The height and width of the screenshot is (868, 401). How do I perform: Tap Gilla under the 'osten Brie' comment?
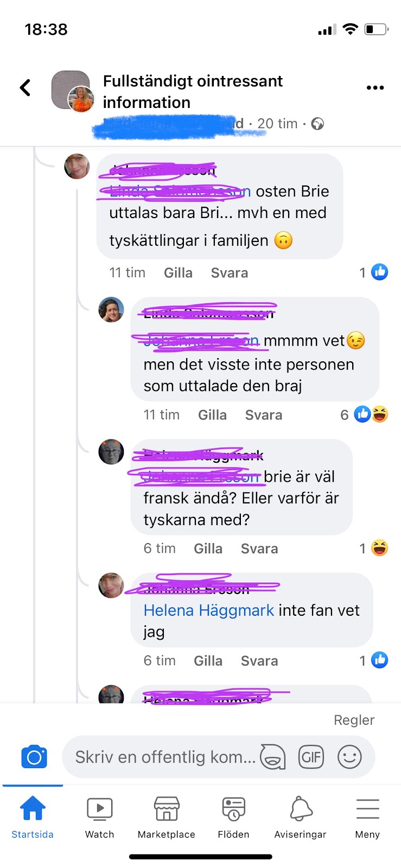178,273
